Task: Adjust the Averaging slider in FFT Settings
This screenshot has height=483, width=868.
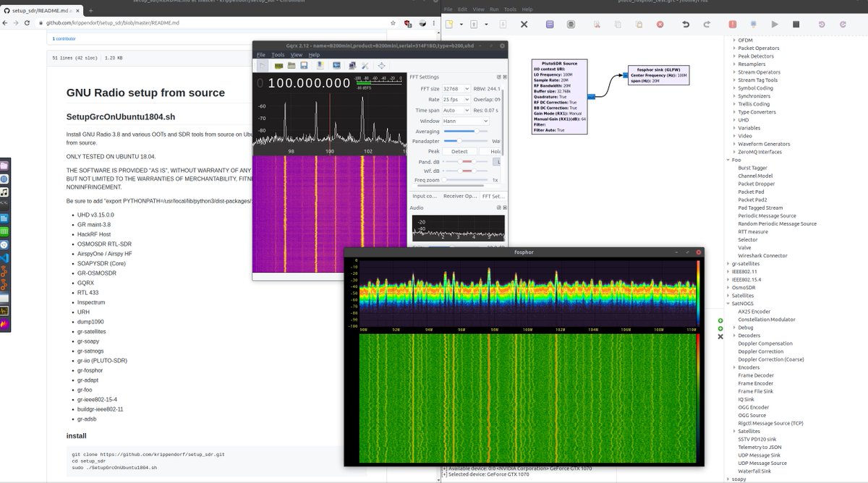Action: (466, 131)
